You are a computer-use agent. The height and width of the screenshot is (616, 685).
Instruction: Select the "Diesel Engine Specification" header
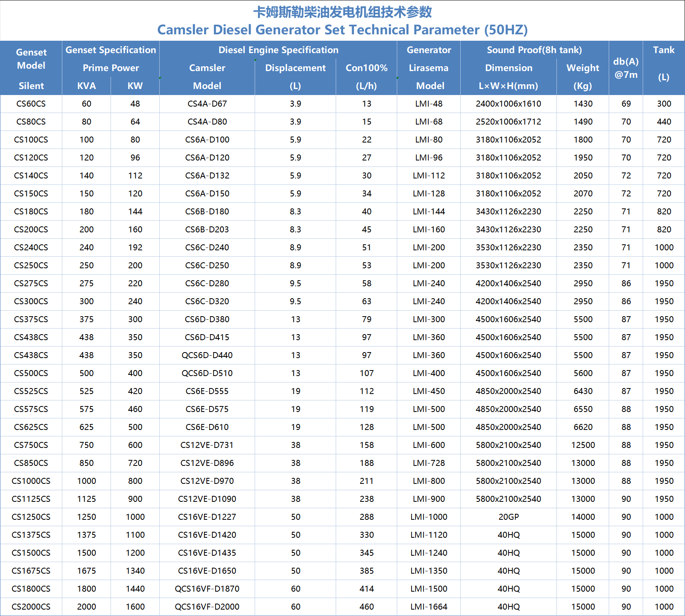click(278, 50)
